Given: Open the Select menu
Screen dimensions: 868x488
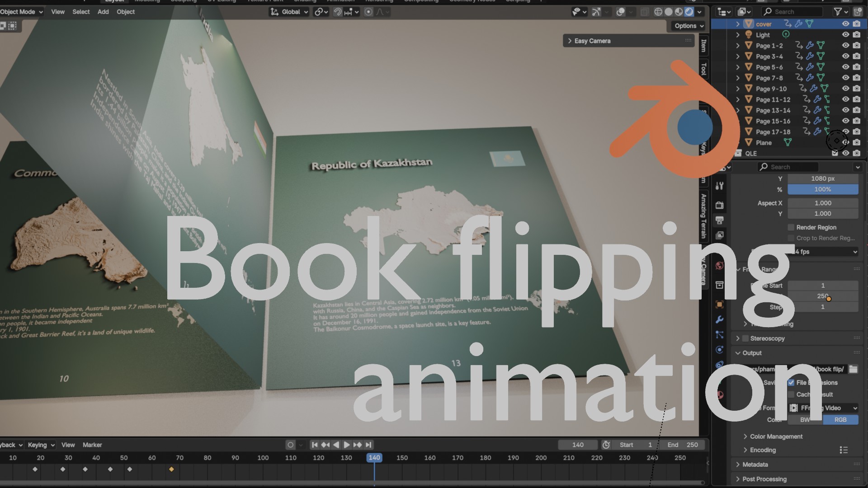Looking at the screenshot, I should tap(81, 12).
